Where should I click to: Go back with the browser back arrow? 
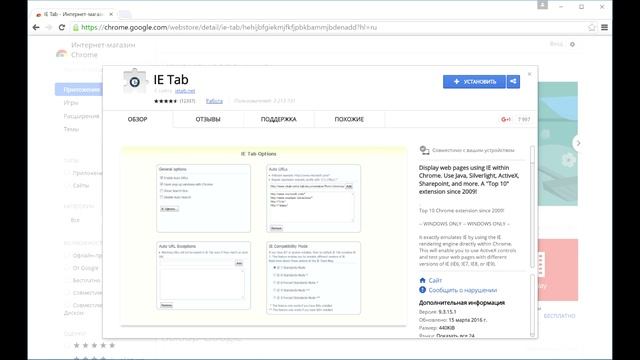click(36, 27)
